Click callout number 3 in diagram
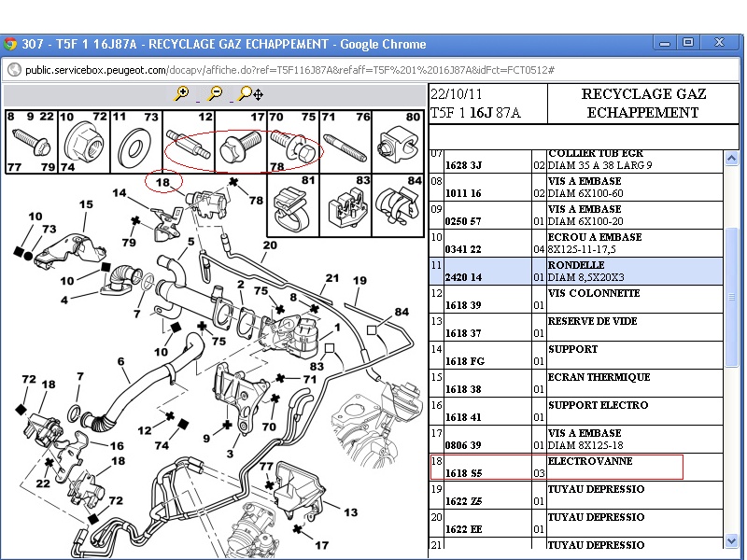 click(230, 454)
